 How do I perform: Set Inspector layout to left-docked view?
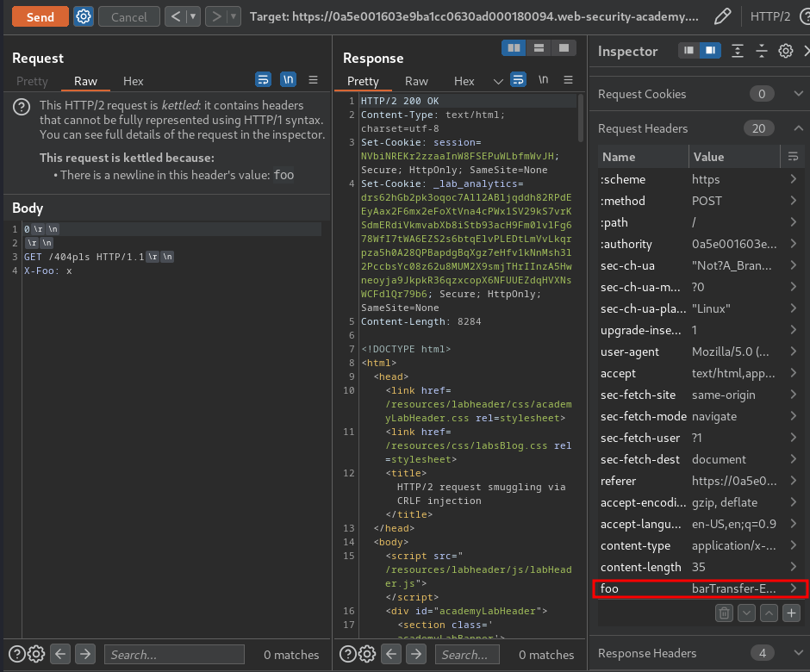(688, 50)
